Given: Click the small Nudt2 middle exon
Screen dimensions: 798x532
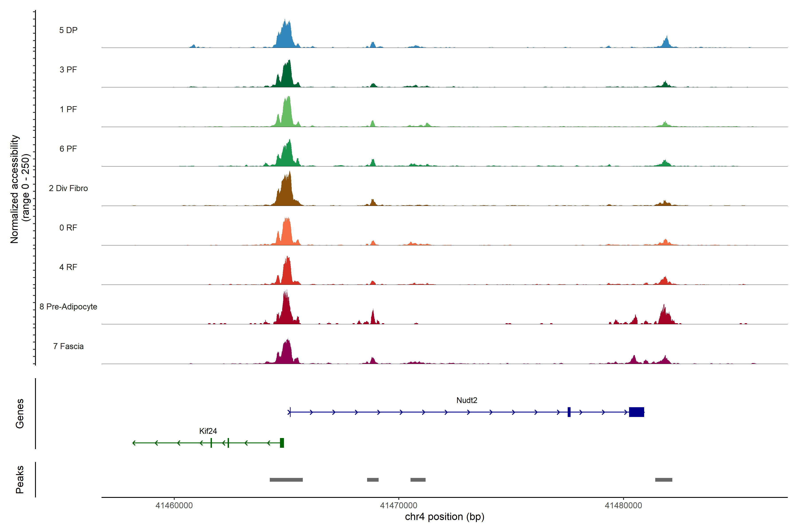Looking at the screenshot, I should (569, 412).
